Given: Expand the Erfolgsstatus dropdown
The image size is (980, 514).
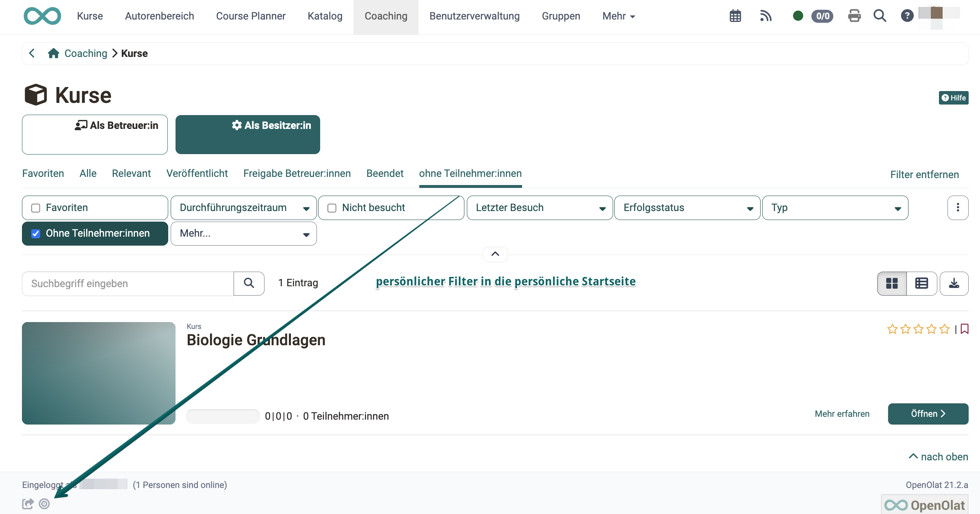Looking at the screenshot, I should coord(687,208).
